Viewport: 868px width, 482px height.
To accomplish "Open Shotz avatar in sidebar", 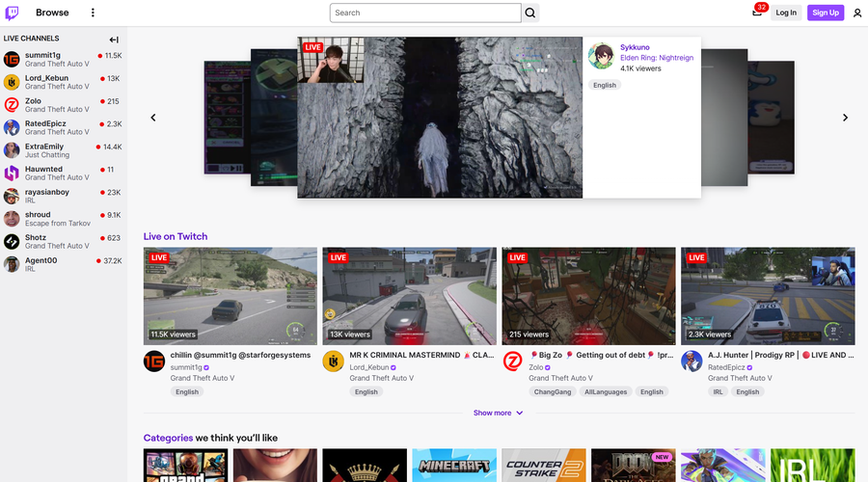I will coord(12,241).
